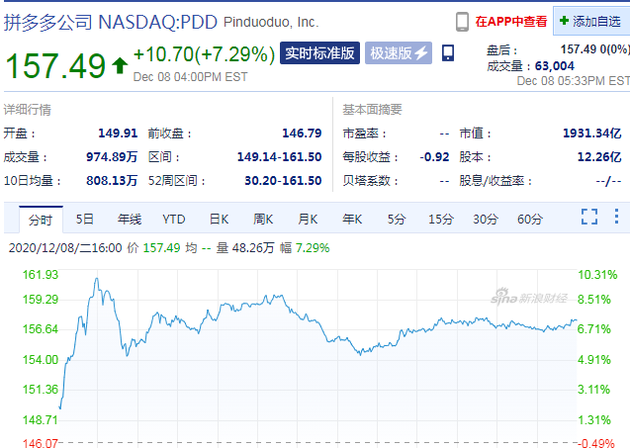The image size is (630, 448).
Task: Open 周K weekly candlestick tab
Action: pyautogui.click(x=263, y=219)
